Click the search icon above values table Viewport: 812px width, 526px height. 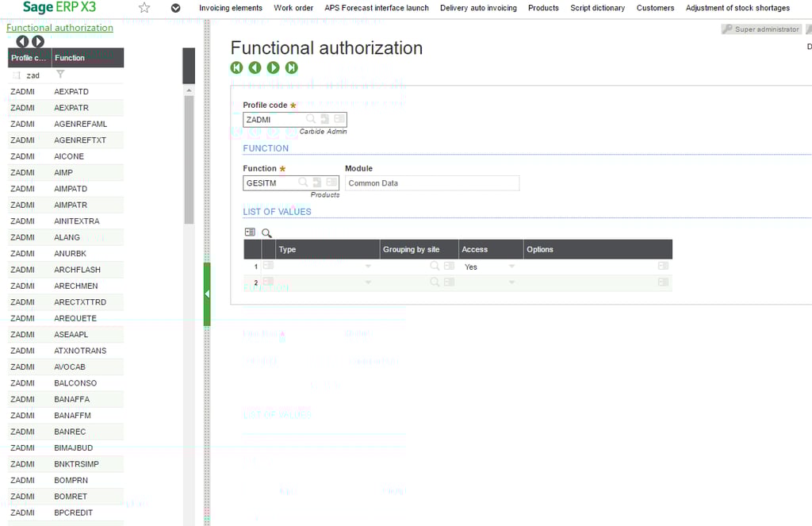[266, 233]
